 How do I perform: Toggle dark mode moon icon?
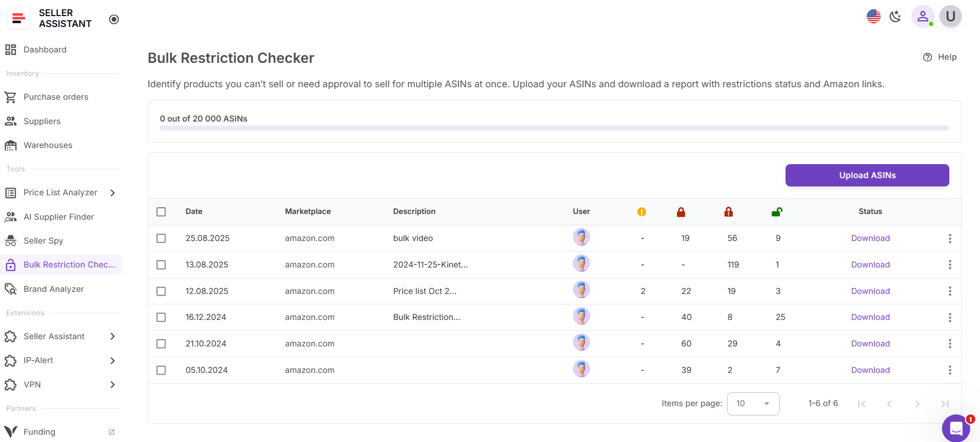click(x=895, y=17)
